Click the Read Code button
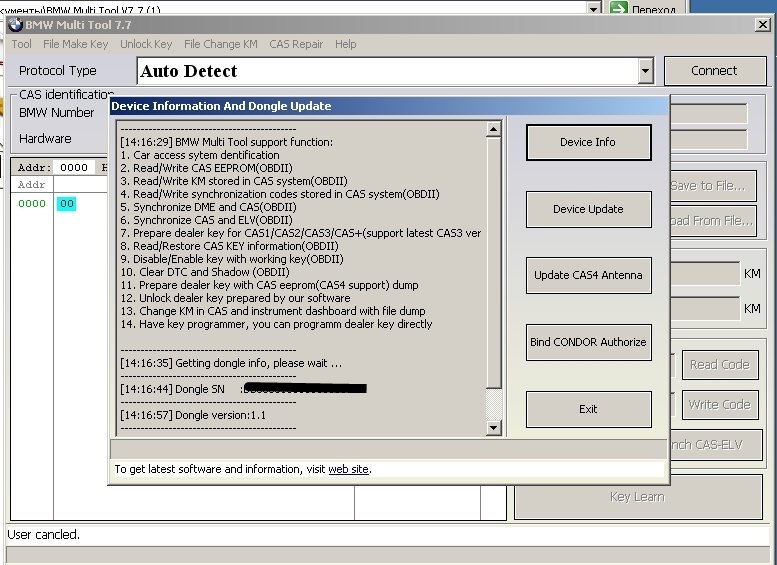 pyautogui.click(x=720, y=365)
